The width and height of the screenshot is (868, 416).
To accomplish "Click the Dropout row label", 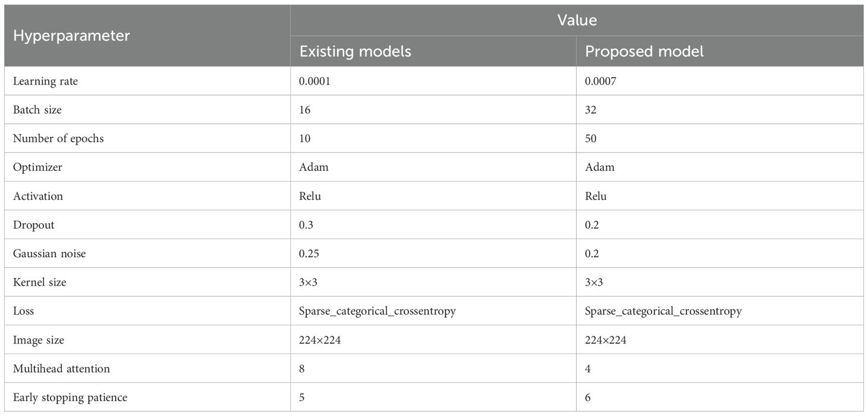I will (34, 224).
